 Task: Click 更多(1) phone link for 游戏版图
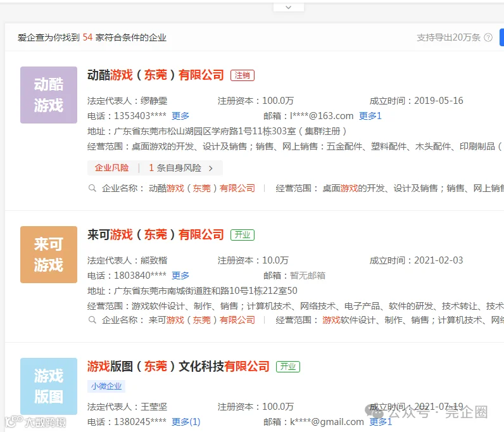pyautogui.click(x=186, y=422)
